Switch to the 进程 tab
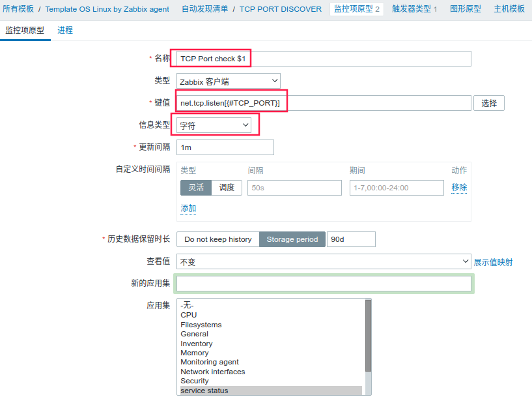This screenshot has height=399, width=532. coord(65,30)
